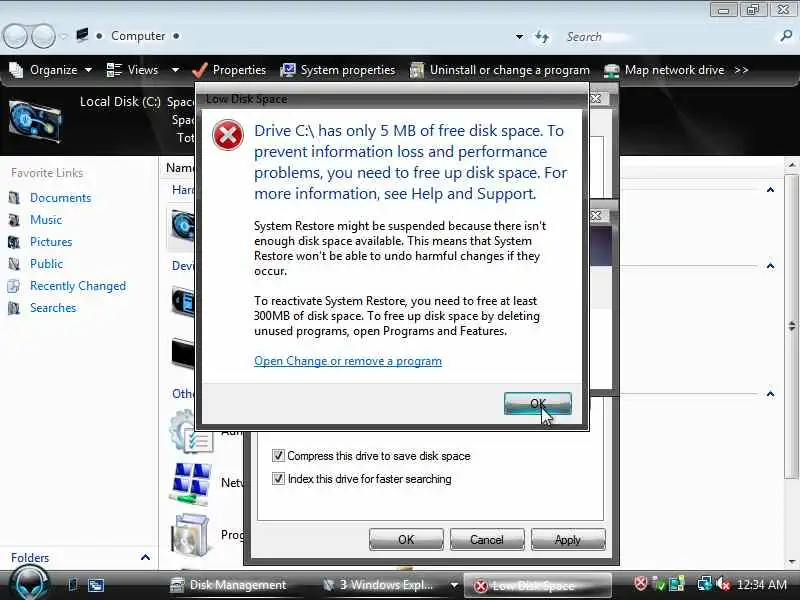Click the tray volume muted icon
Viewport: 800px width, 600px height.
click(723, 584)
